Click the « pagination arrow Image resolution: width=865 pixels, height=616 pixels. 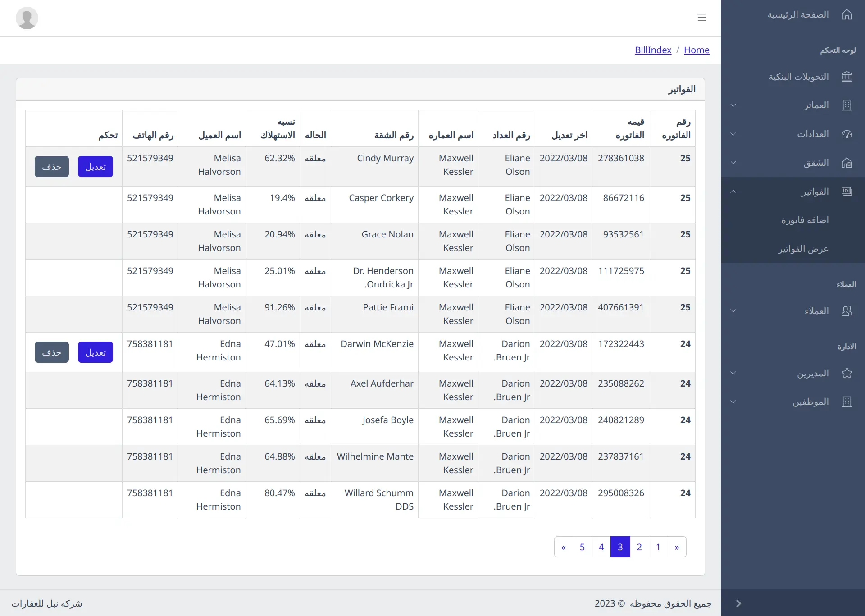(x=564, y=547)
